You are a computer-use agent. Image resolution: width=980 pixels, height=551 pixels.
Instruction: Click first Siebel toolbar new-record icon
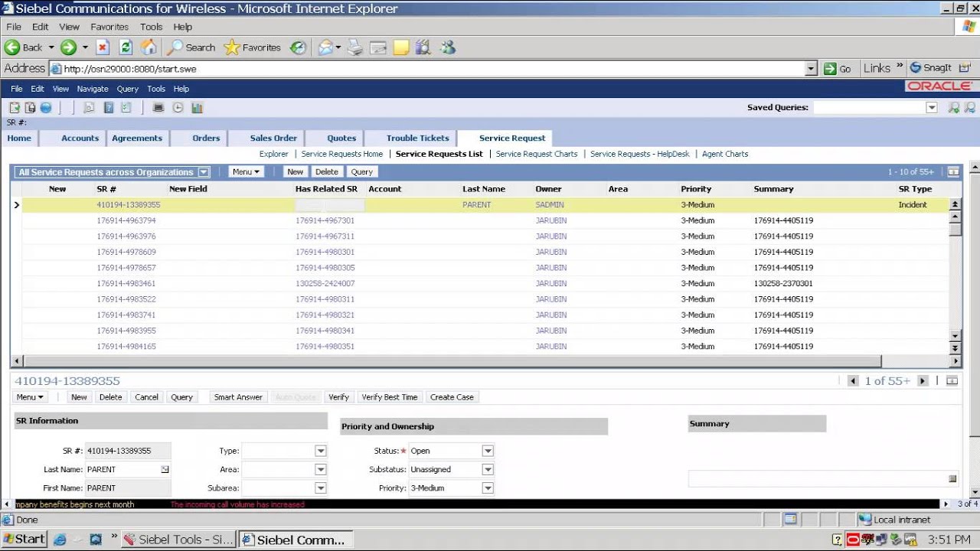[x=15, y=108]
